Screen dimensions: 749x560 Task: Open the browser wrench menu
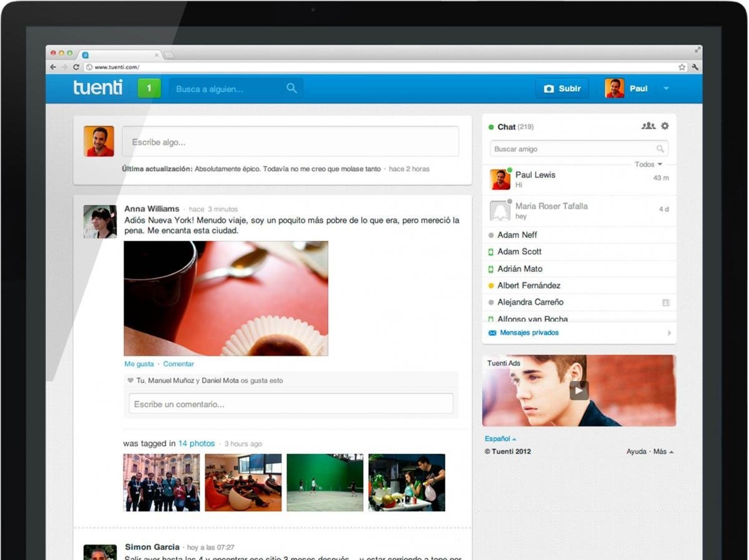click(694, 67)
